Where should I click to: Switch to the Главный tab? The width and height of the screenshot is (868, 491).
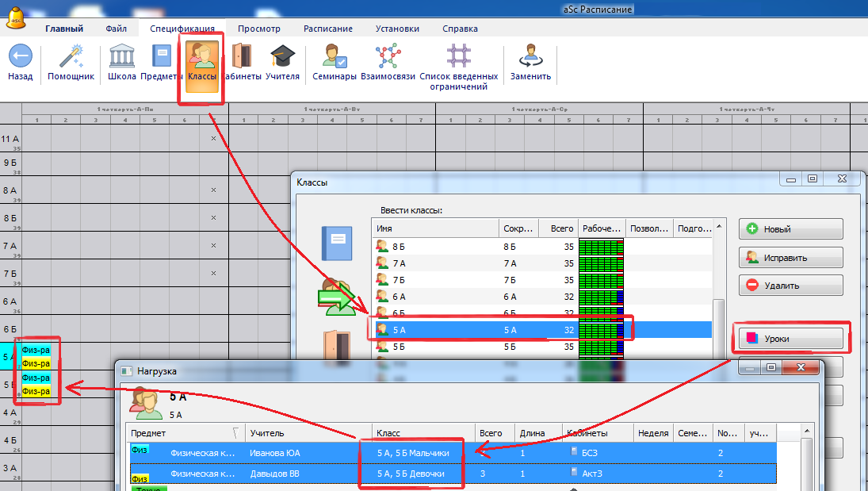[64, 29]
